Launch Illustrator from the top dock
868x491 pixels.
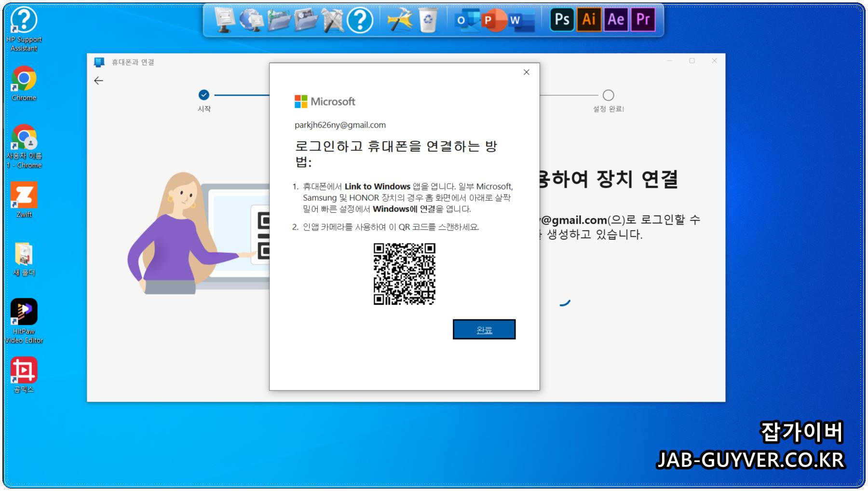pos(589,20)
